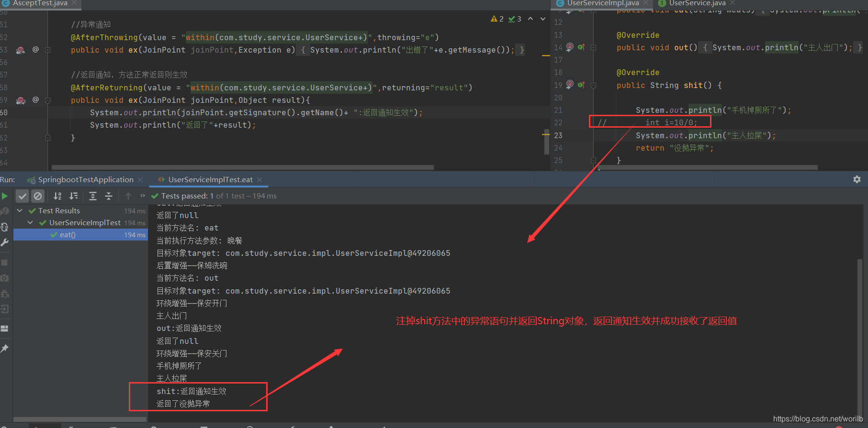Click implements-method gutter icon on line 19
This screenshot has width=868, height=428.
click(581, 85)
